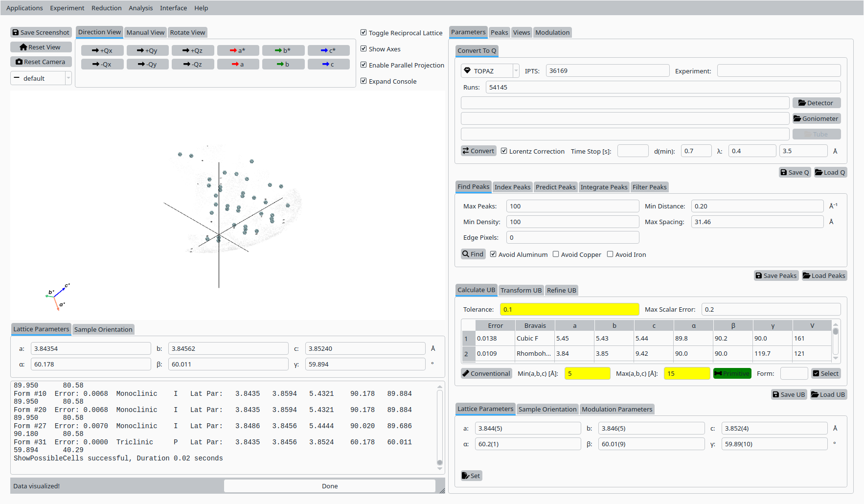Open the Form selection box
This screenshot has height=504, width=864.
click(794, 373)
